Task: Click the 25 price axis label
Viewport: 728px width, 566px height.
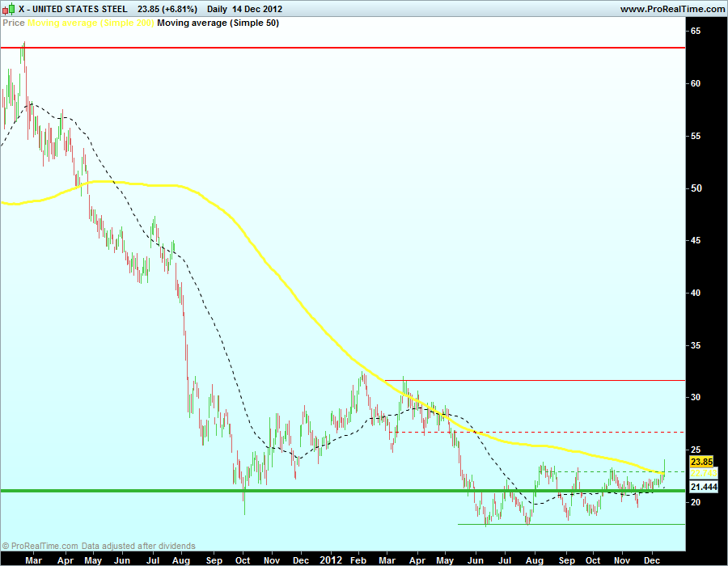Action: pyautogui.click(x=696, y=450)
